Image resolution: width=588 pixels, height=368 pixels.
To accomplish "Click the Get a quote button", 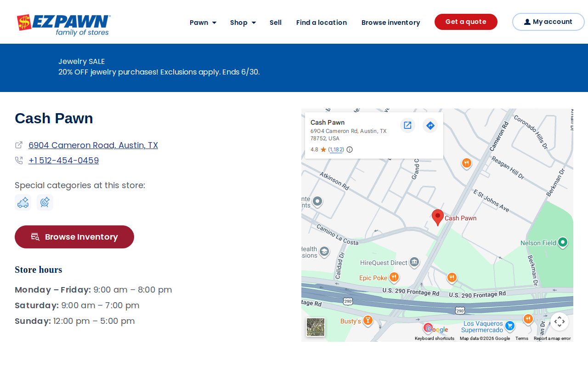I will (x=466, y=22).
